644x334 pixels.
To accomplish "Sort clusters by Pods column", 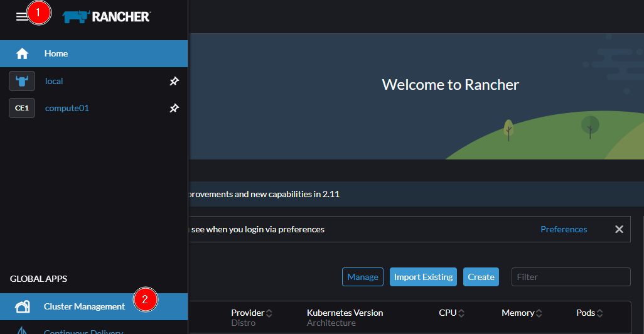I will click(x=589, y=313).
